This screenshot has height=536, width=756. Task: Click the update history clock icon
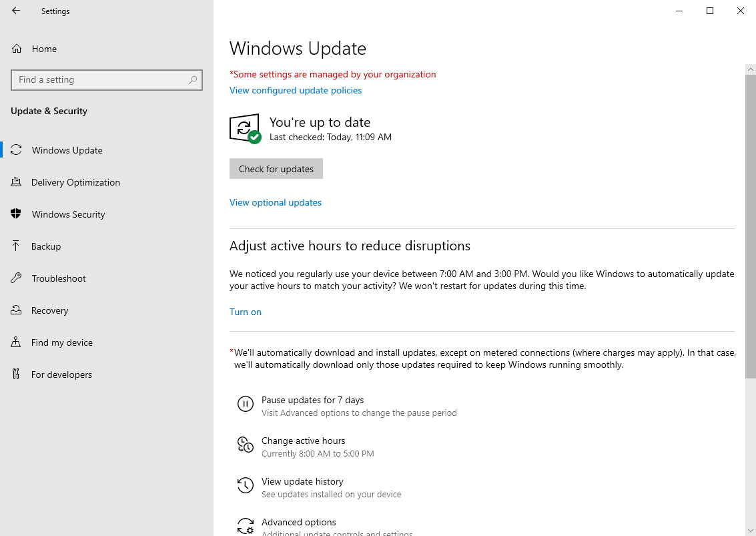pyautogui.click(x=246, y=485)
